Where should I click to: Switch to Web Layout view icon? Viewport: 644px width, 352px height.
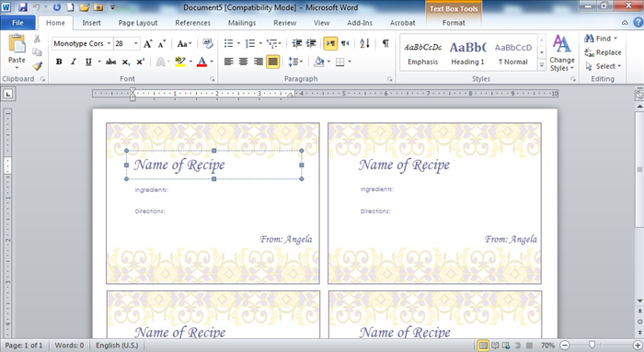506,346
